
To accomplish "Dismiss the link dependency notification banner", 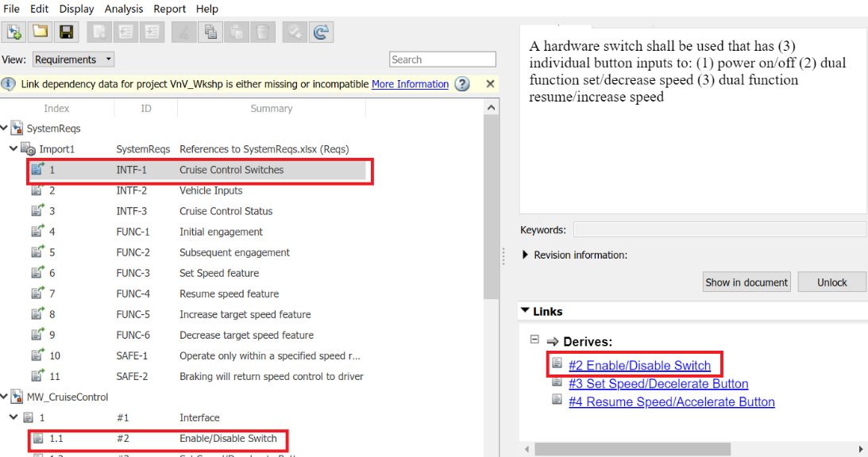I will click(x=490, y=84).
